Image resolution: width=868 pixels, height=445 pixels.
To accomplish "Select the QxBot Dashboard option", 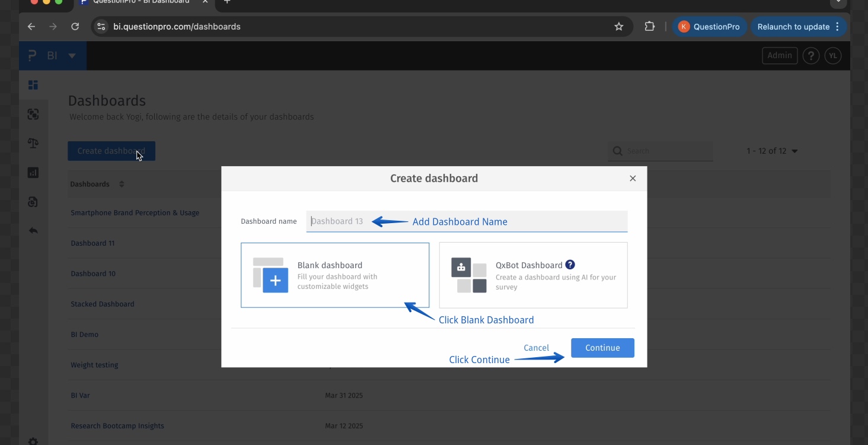I will [x=533, y=275].
